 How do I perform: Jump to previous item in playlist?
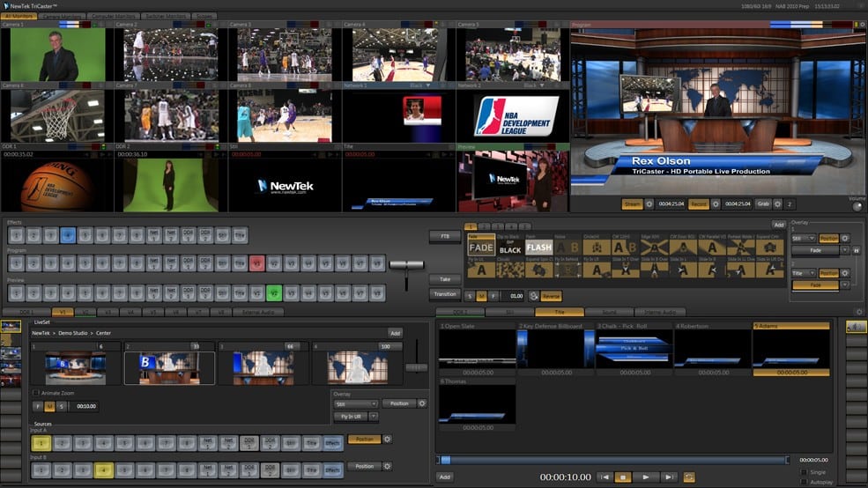point(605,477)
